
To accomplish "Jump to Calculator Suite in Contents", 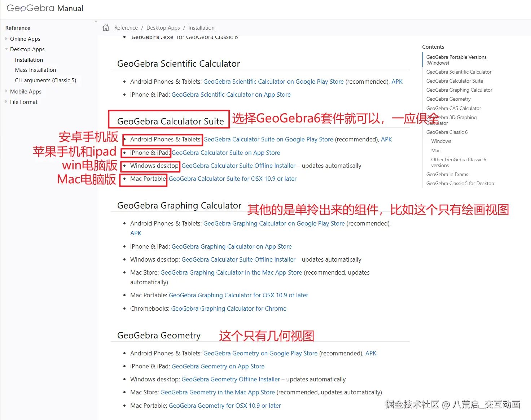I will click(x=455, y=81).
